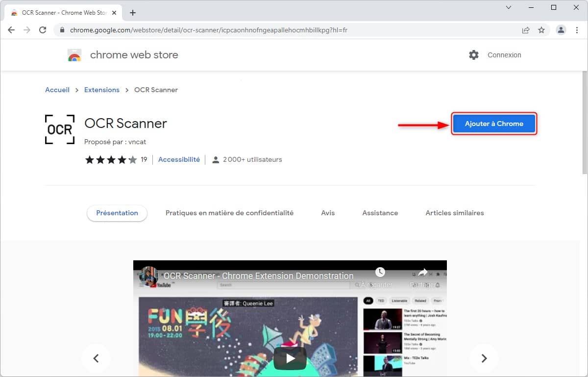Screen dimensions: 588x377
Task: Play the OCR Scanner demonstration video
Action: tap(290, 358)
